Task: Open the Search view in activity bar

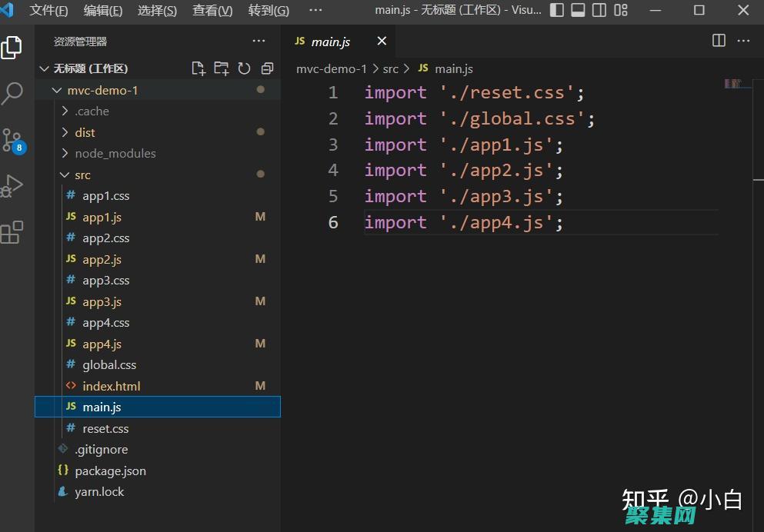Action: (x=12, y=93)
